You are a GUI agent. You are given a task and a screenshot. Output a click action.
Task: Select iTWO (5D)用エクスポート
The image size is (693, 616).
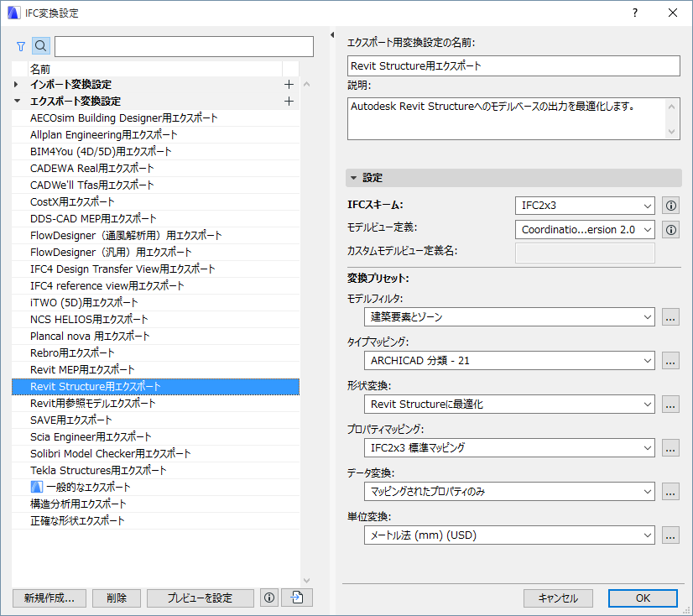(155, 303)
